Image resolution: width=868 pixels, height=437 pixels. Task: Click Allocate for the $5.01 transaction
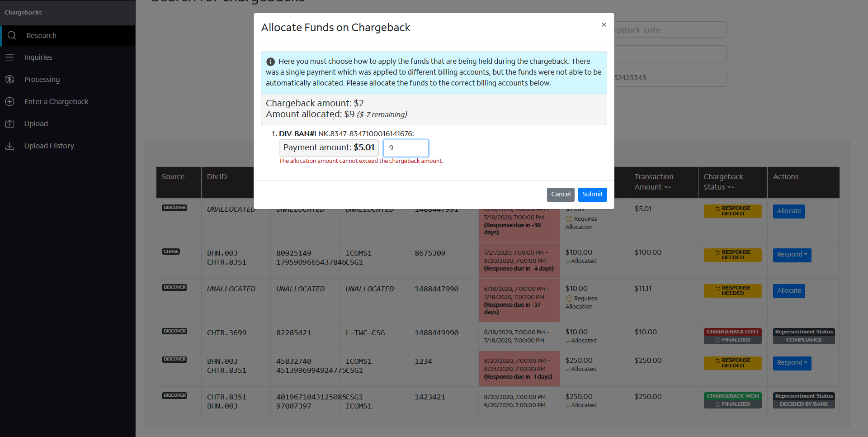click(788, 211)
